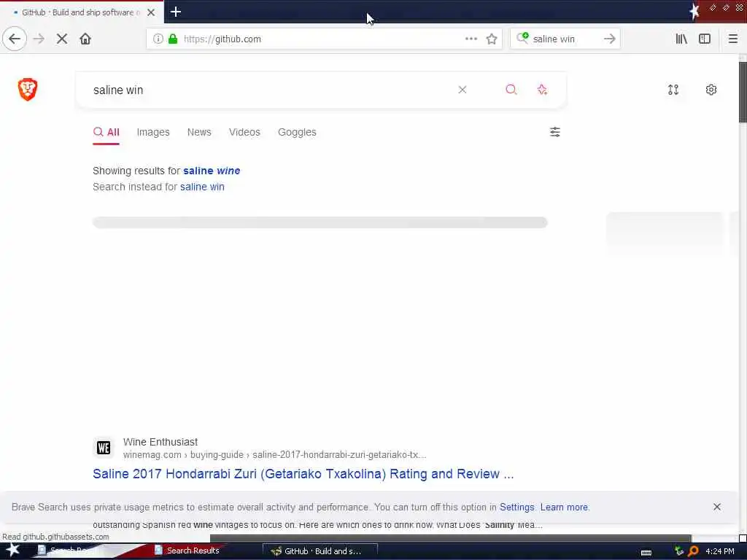Click the vertical page scrollbar thumb
Viewport: 747px width, 560px height.
coord(743,92)
